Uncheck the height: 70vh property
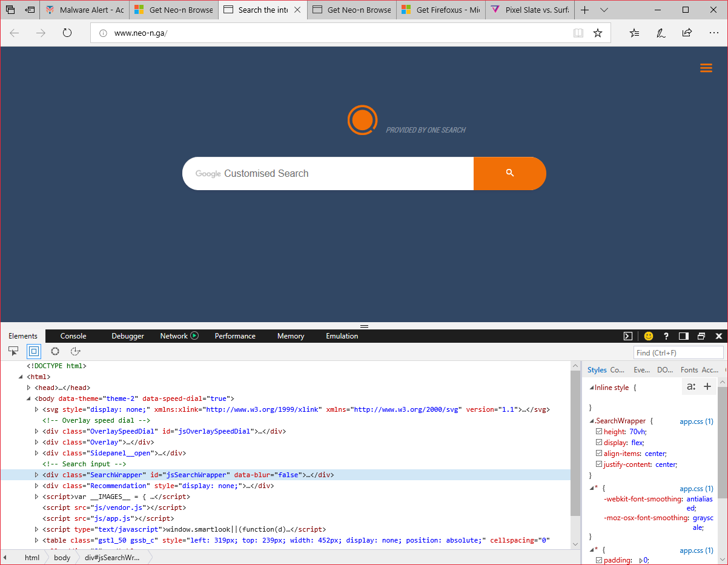The width and height of the screenshot is (728, 565). coord(599,432)
